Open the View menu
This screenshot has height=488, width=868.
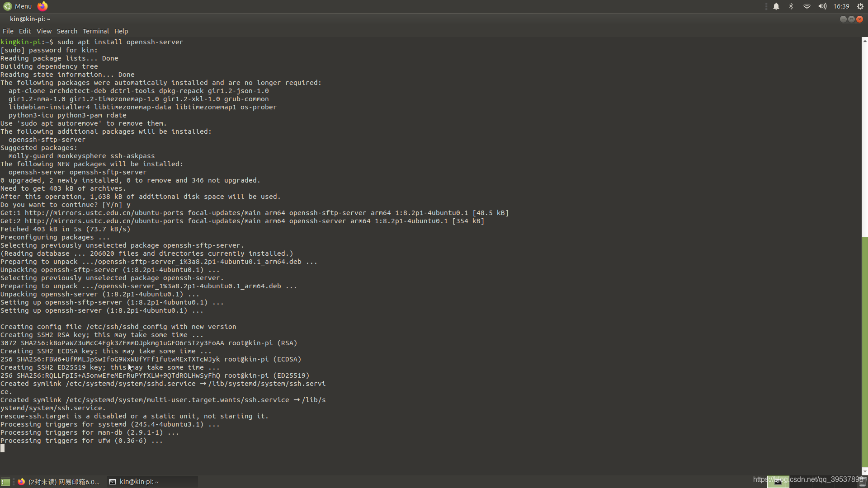(x=44, y=31)
